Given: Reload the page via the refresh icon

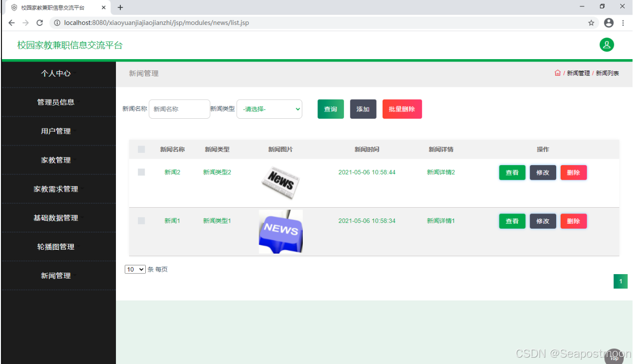Looking at the screenshot, I should pos(39,22).
